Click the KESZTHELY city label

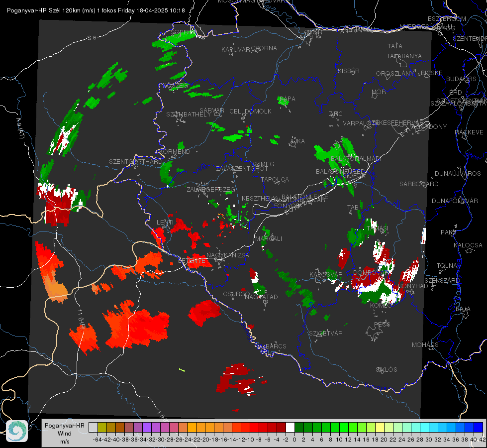coord(259,198)
